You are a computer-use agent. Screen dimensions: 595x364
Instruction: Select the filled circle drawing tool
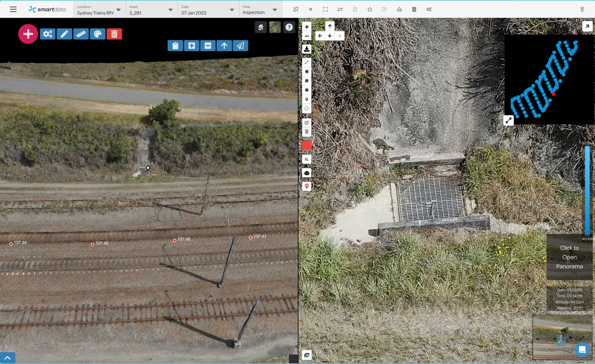307,90
